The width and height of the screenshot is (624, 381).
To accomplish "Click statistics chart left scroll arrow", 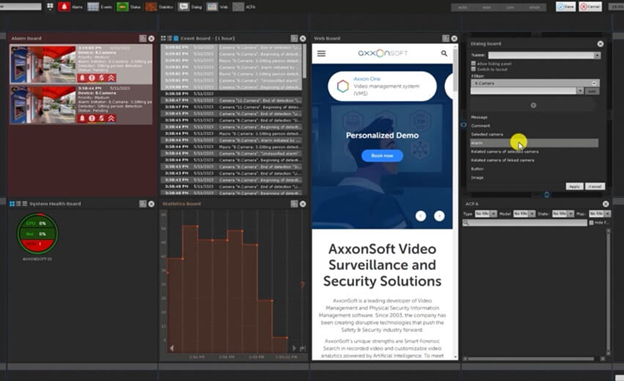I will tap(172, 348).
